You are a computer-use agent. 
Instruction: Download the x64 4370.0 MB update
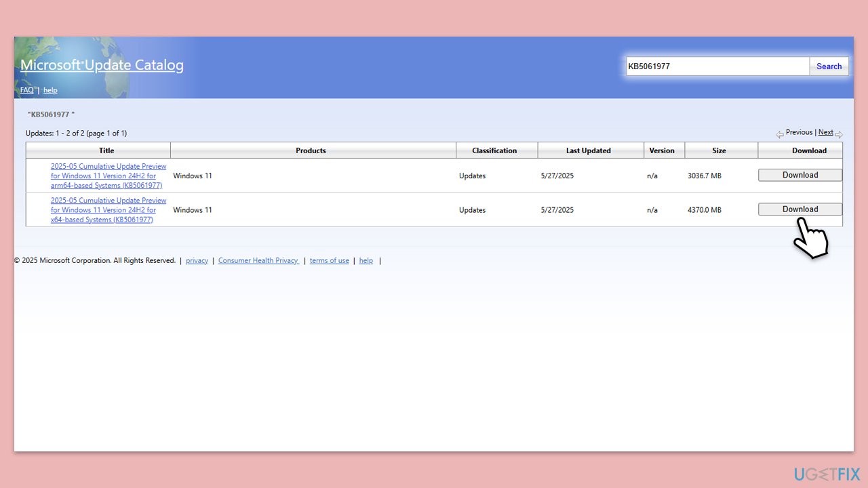click(800, 209)
